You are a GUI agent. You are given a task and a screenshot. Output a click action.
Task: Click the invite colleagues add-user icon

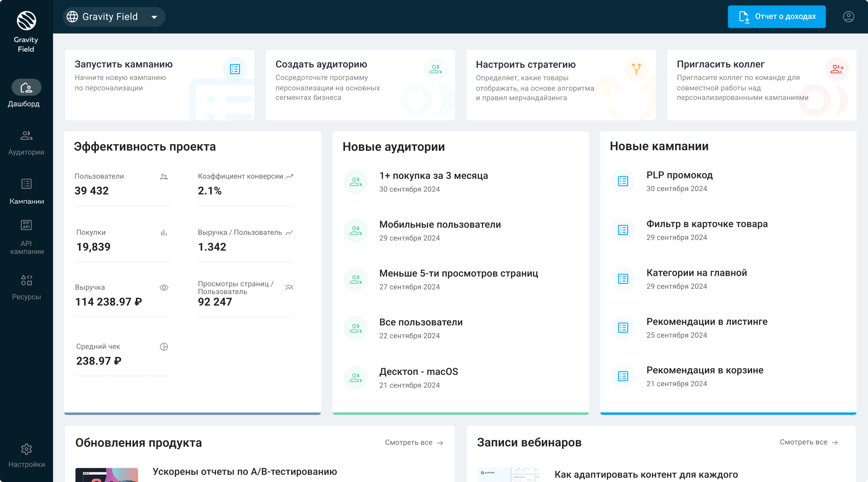(x=837, y=69)
